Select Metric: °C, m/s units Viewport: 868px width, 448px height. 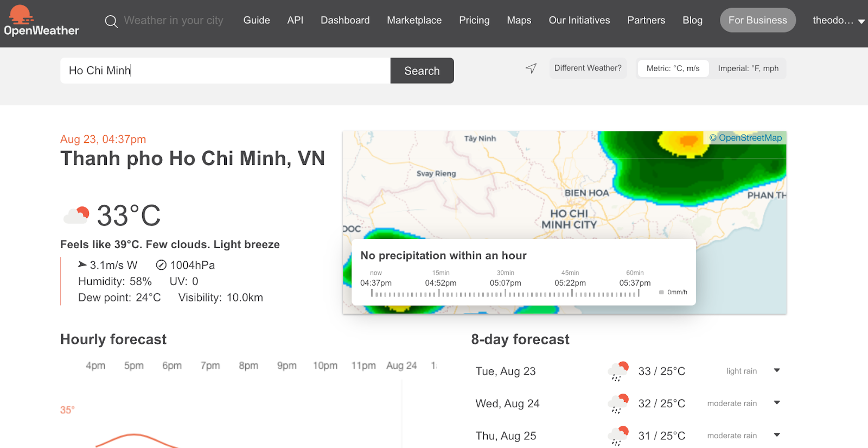673,68
